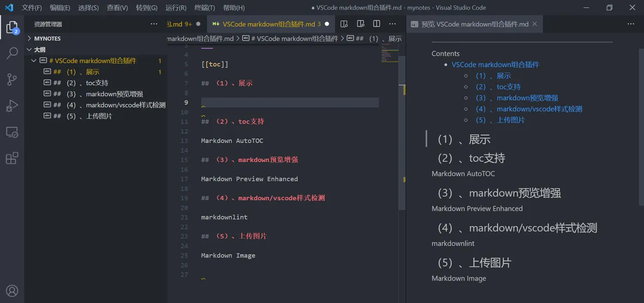Open the 选择(S) menu

[88, 8]
